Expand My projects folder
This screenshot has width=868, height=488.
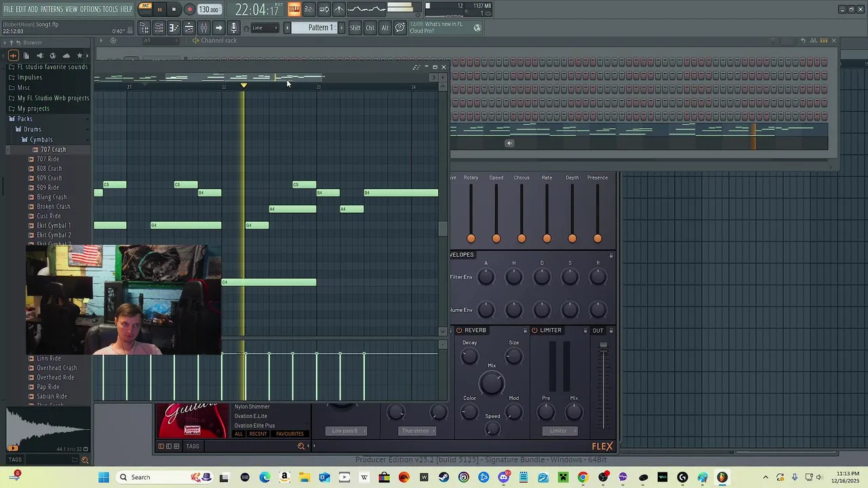coord(29,108)
